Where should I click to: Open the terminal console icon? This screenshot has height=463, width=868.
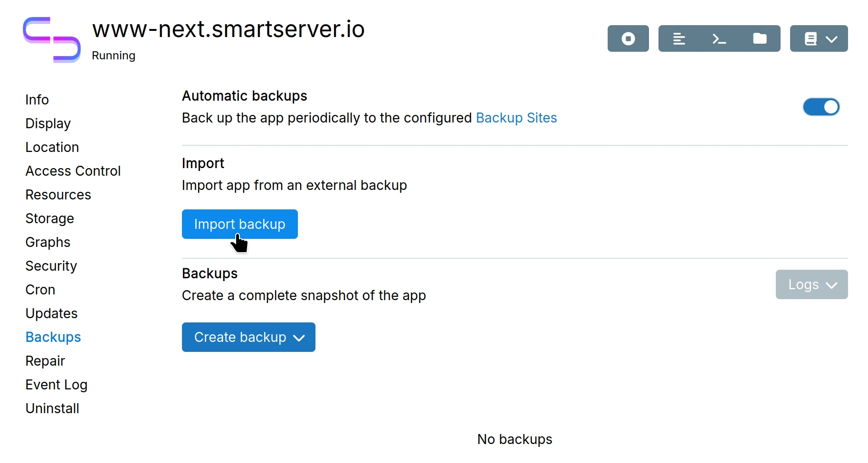tap(719, 38)
